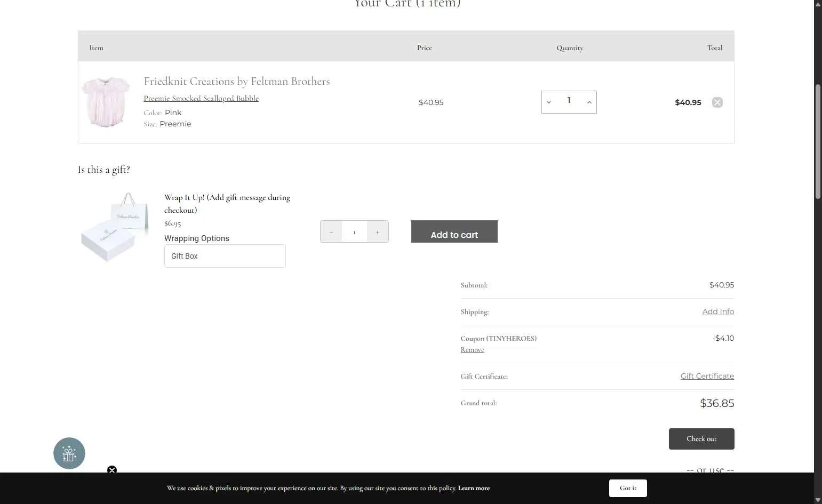Click Add Info for shipping
Image resolution: width=822 pixels, height=504 pixels.
718,311
